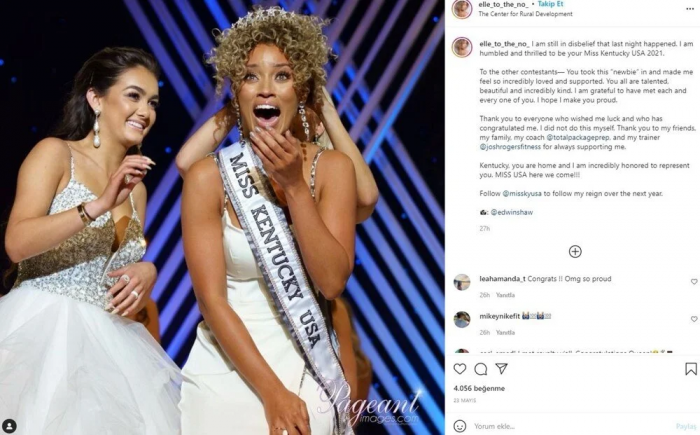This screenshot has height=435, width=700.
Task: Visit @misskyusa profile link
Action: pos(522,193)
